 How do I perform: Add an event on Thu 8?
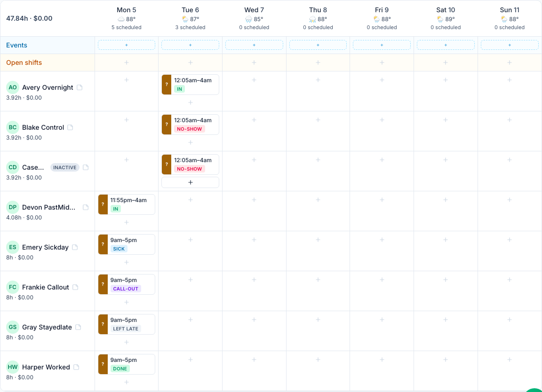318,45
